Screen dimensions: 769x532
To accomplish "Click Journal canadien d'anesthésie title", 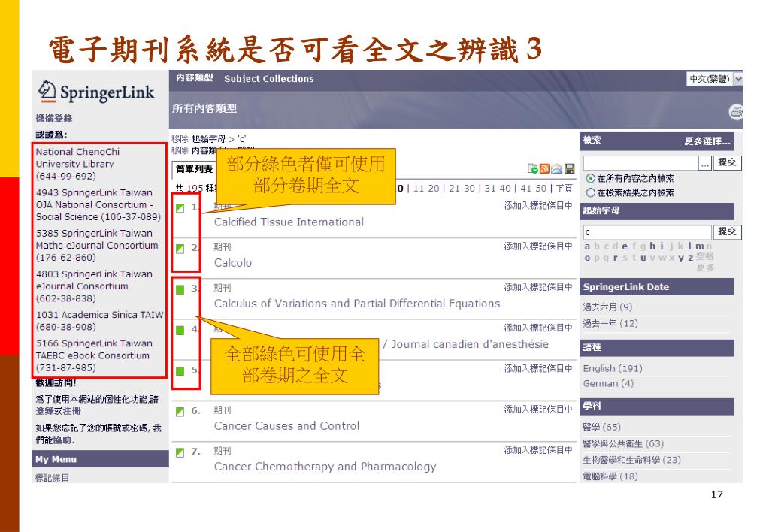I will click(469, 344).
